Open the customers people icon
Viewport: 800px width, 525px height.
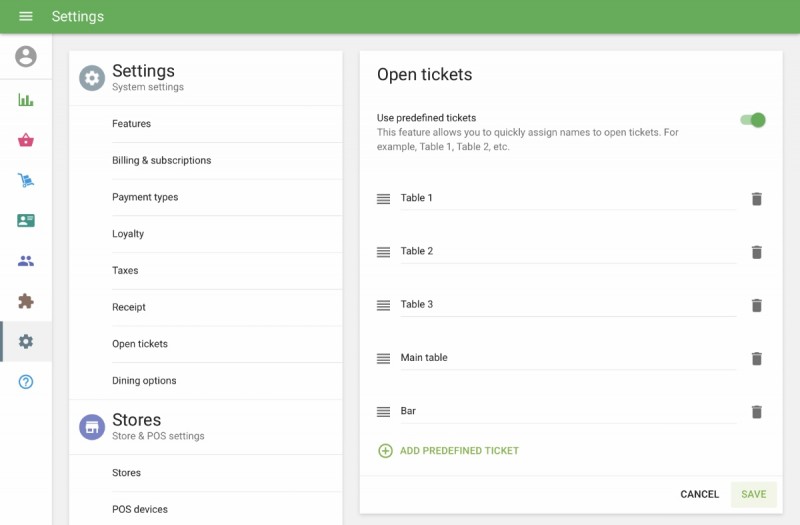(26, 261)
